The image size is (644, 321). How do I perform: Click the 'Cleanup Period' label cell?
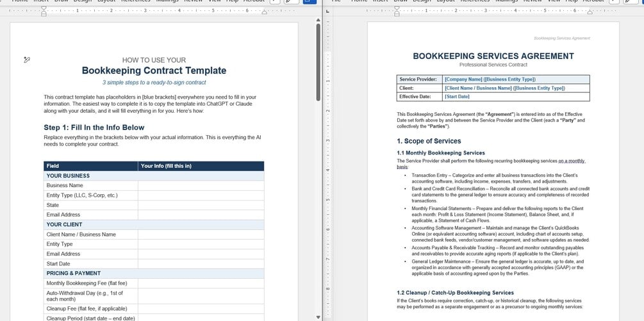[91, 318]
